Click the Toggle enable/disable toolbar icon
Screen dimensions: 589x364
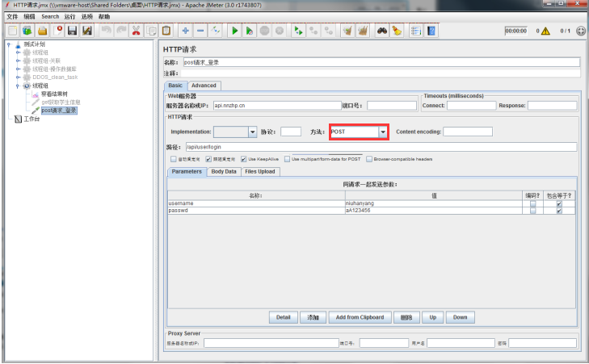tap(216, 31)
